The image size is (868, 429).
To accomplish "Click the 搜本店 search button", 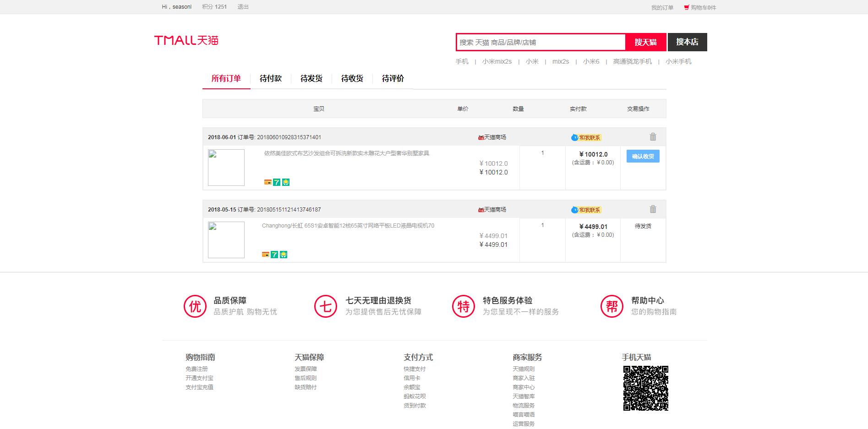I will point(687,42).
